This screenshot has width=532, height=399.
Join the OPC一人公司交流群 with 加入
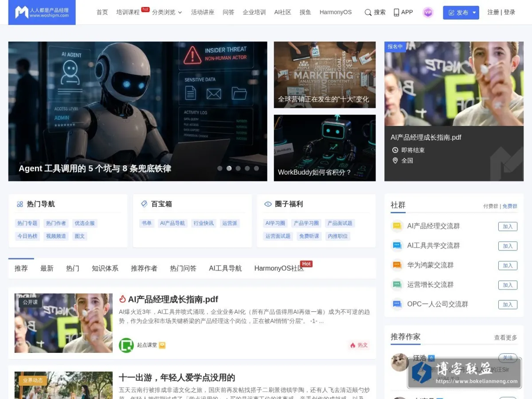click(508, 305)
